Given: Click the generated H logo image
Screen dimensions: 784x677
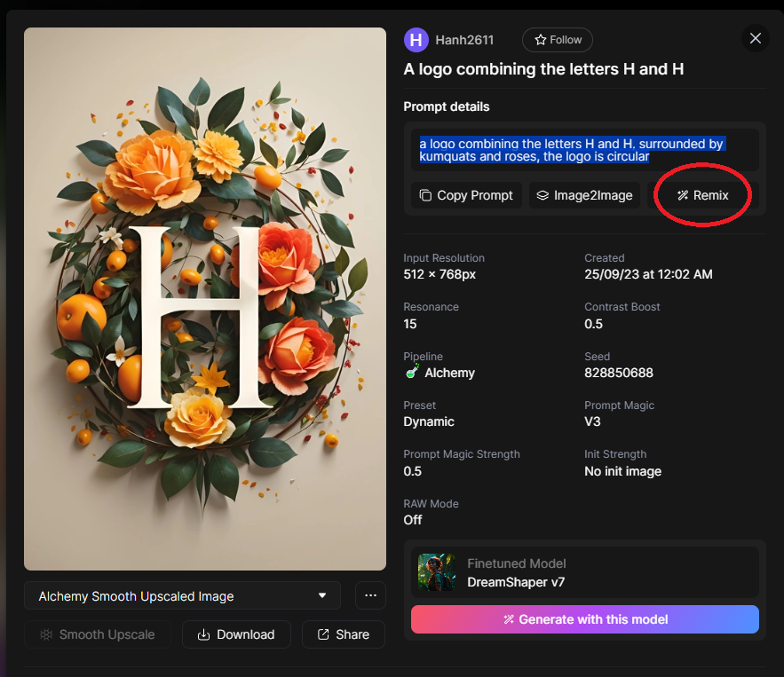Looking at the screenshot, I should pyautogui.click(x=205, y=299).
